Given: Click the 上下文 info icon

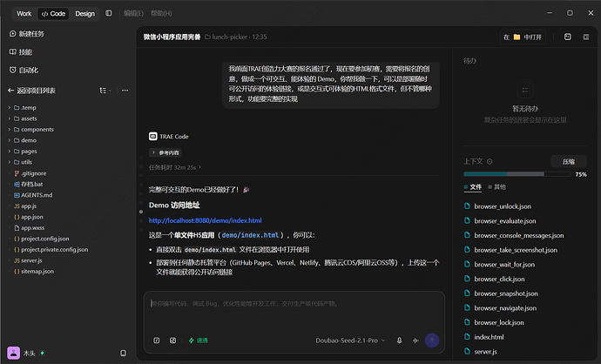Looking at the screenshot, I should 490,162.
